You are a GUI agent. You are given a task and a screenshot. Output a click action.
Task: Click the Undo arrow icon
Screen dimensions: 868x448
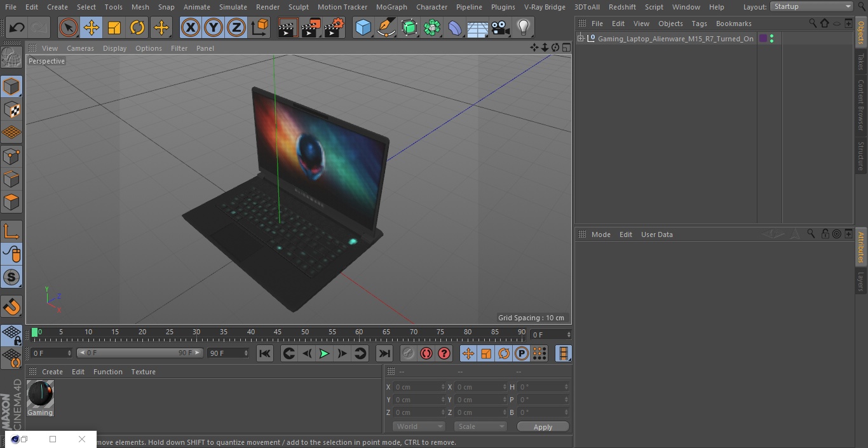[17, 27]
